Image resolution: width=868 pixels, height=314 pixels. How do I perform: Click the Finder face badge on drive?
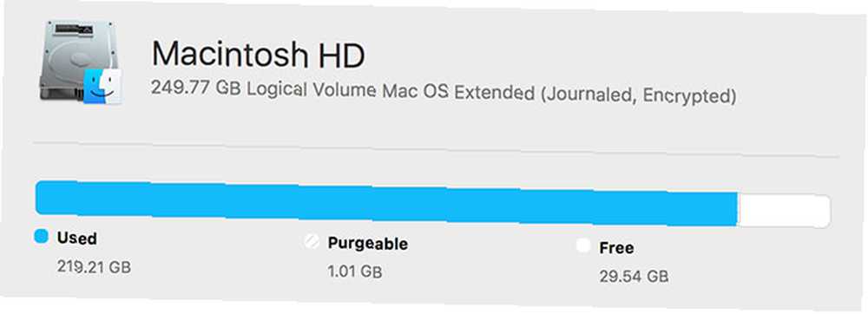click(104, 86)
